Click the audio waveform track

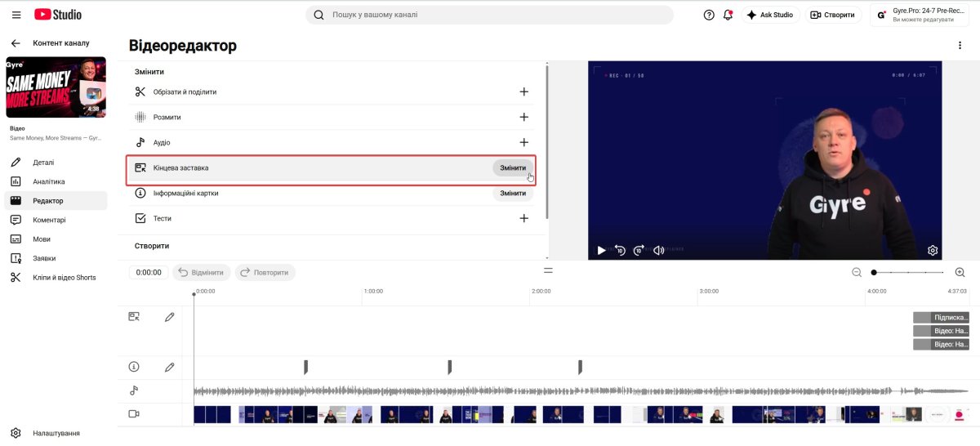[x=581, y=391]
